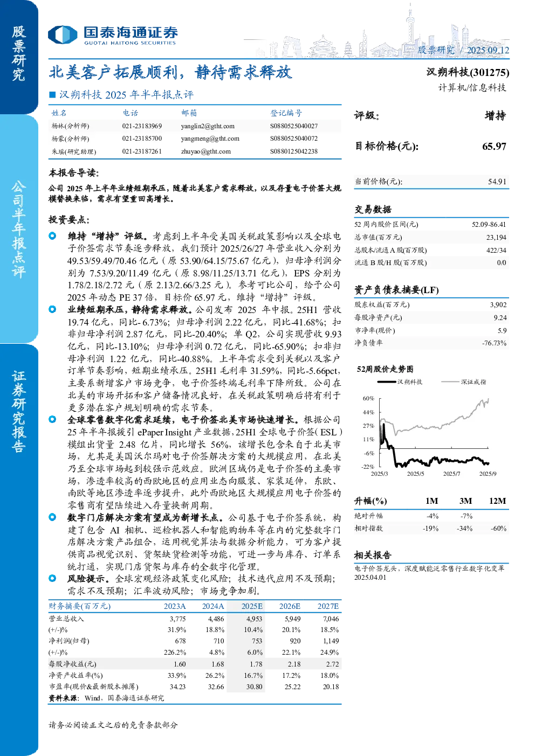The width and height of the screenshot is (535, 756).
Task: Click the 深证成指 legend entry in chart
Action: tap(463, 382)
